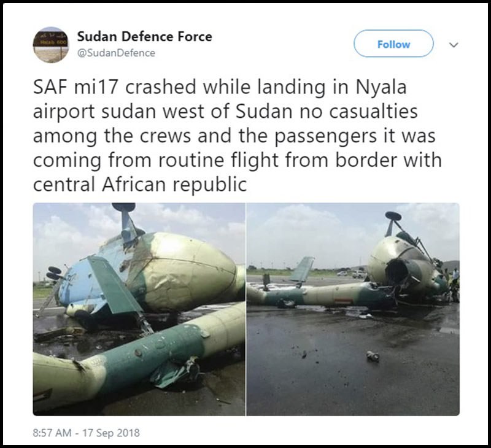The width and height of the screenshot is (491, 448).
Task: Click the Sudan Defence Force profile avatar
Action: coord(51,44)
